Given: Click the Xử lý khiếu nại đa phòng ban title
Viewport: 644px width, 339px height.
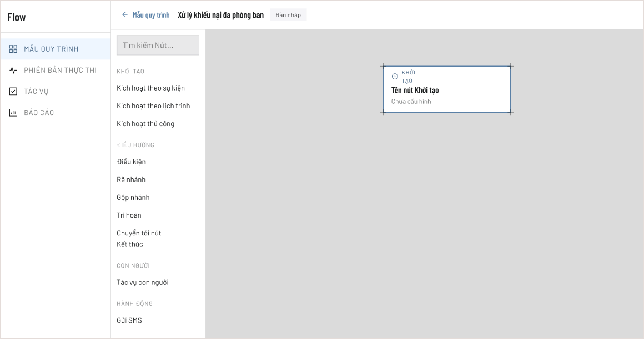Looking at the screenshot, I should click(x=220, y=15).
